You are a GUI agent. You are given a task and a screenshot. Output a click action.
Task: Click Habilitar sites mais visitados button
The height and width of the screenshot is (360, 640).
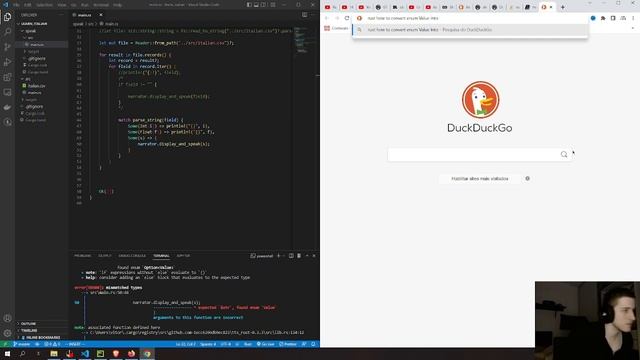(x=480, y=178)
